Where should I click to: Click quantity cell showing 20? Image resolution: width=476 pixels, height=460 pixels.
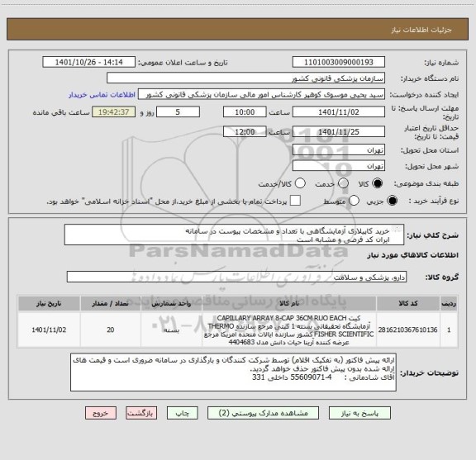tap(111, 330)
